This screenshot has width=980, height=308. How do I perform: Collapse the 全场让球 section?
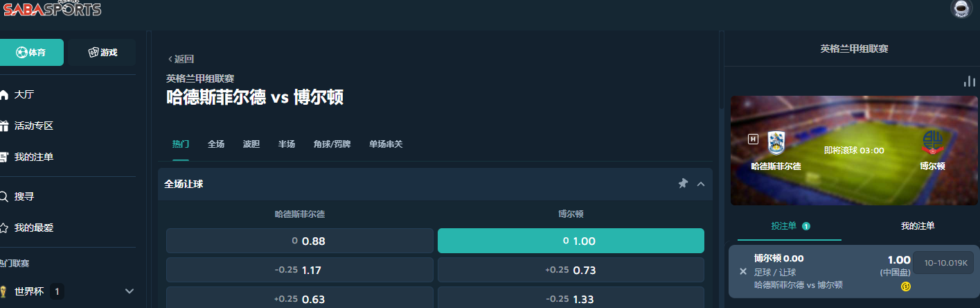tap(701, 184)
